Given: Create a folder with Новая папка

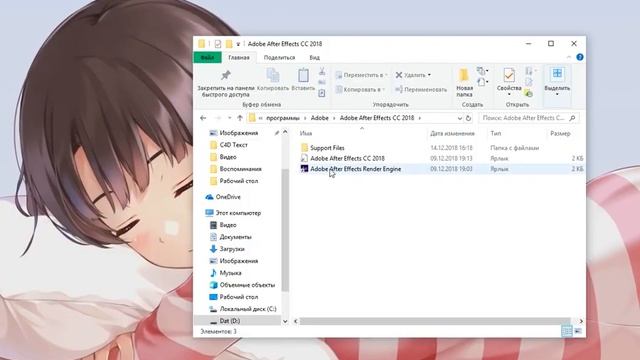Looking at the screenshot, I should [x=464, y=83].
